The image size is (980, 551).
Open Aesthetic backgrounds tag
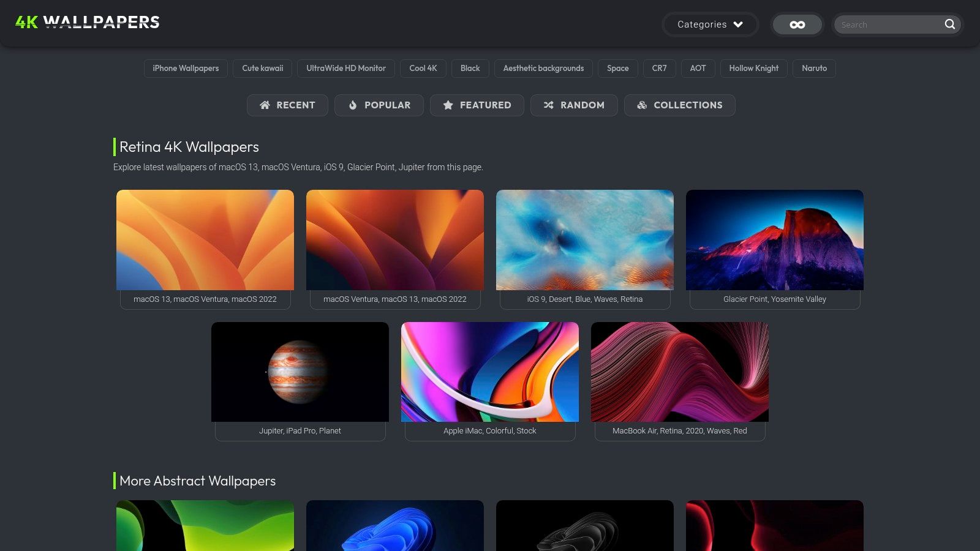click(x=543, y=69)
